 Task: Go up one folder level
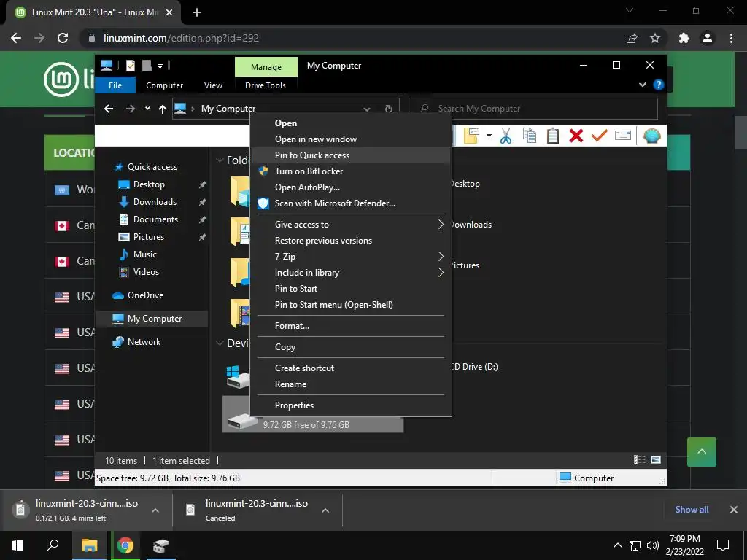click(163, 109)
